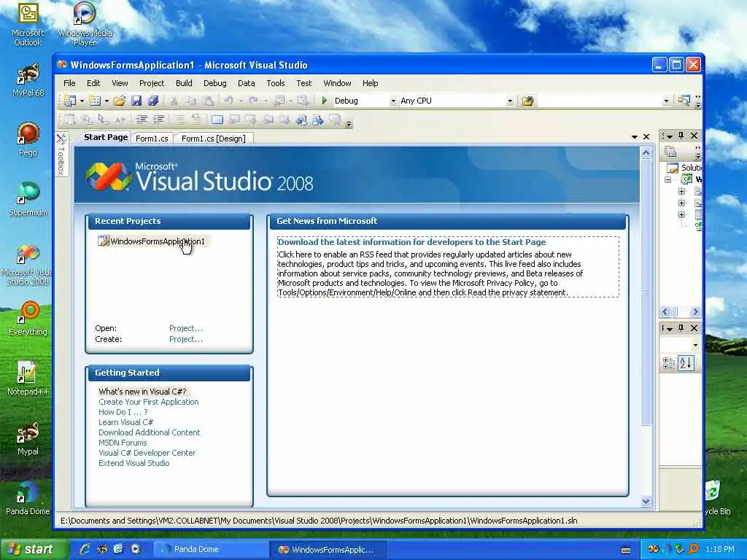Click the Decrease Indent toolbar icon

[142, 120]
